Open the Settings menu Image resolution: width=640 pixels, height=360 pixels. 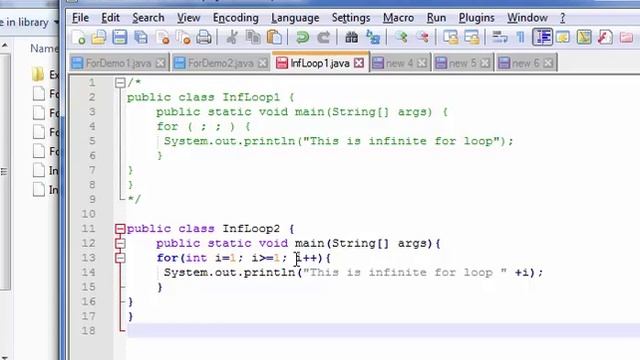(351, 18)
